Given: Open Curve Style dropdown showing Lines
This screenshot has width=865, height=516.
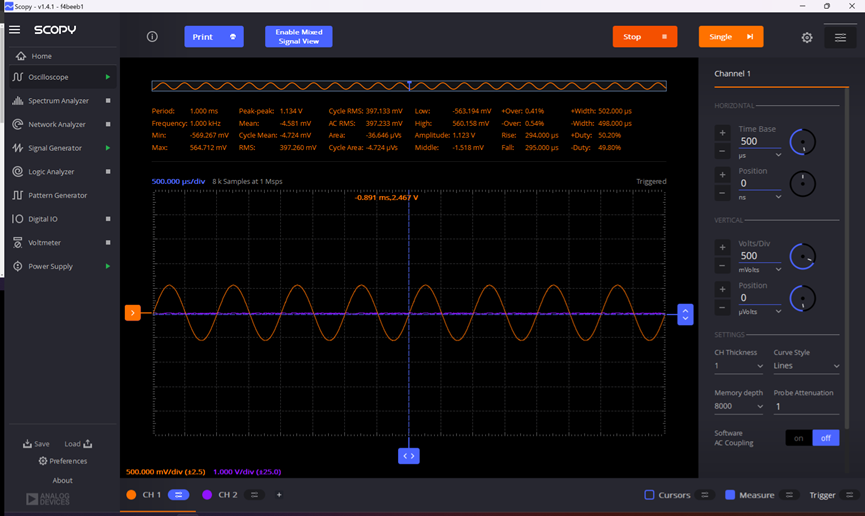Looking at the screenshot, I should tap(806, 366).
